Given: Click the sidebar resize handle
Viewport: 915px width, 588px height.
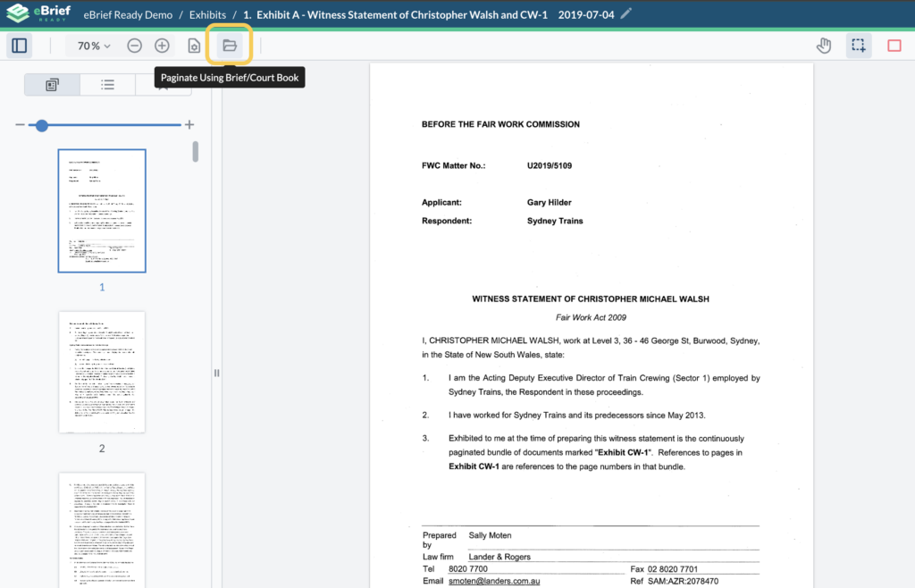Looking at the screenshot, I should tap(216, 373).
